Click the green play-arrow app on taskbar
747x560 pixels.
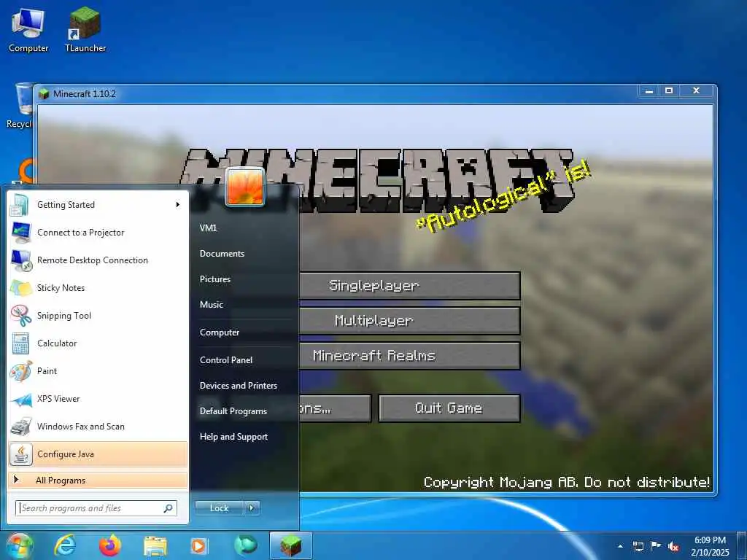[245, 545]
